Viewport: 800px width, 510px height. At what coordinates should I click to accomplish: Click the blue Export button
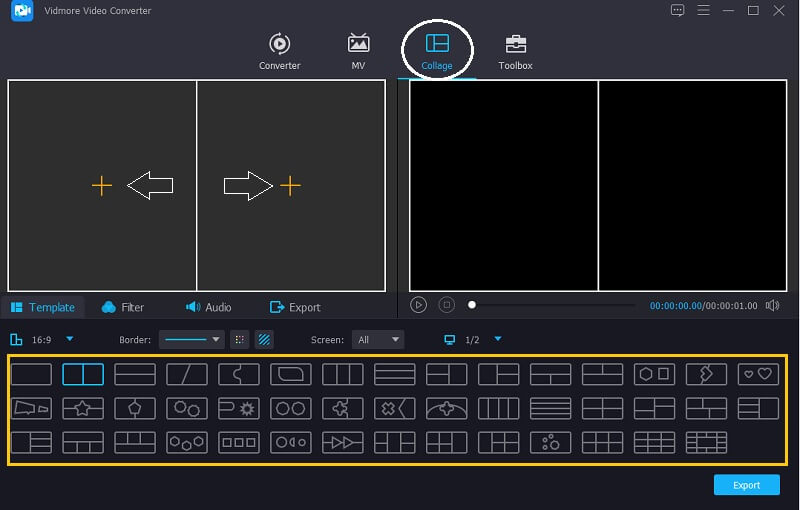746,485
